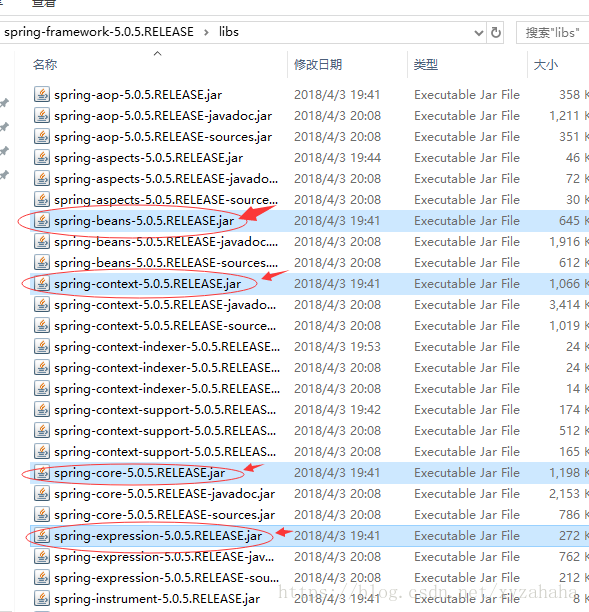
Task: Select file spring-expression-5.0.5.RELEASE.jar
Action: point(158,536)
